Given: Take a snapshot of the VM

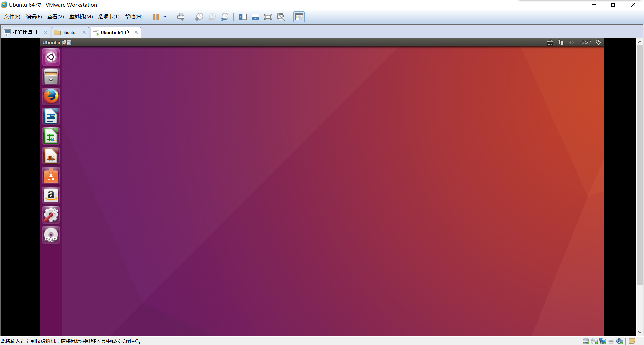Looking at the screenshot, I should [199, 17].
